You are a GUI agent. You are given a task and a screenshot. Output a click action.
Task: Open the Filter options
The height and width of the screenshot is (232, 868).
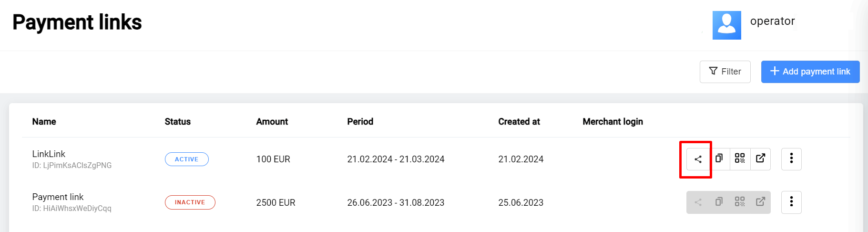click(725, 72)
